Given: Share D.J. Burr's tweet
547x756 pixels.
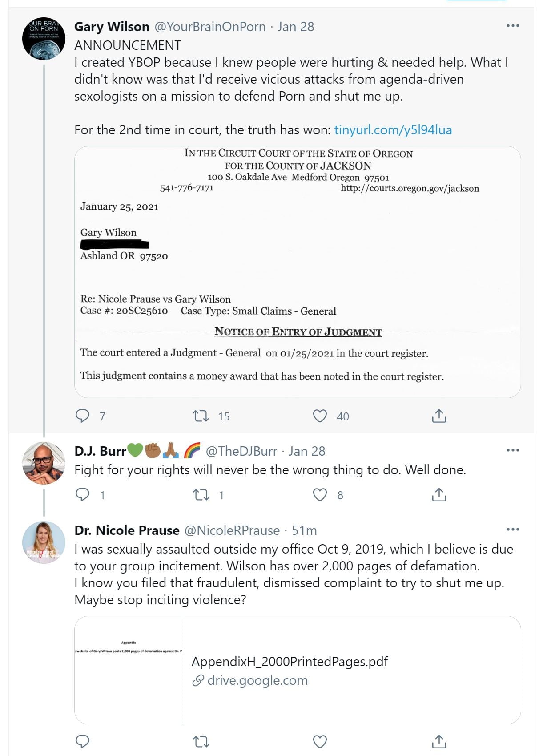Looking at the screenshot, I should coord(439,495).
